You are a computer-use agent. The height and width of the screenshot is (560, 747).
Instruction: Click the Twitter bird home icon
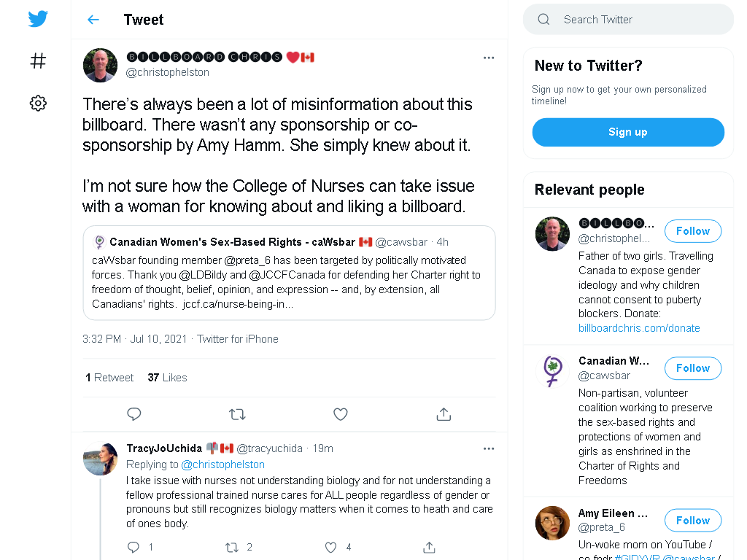coord(38,19)
